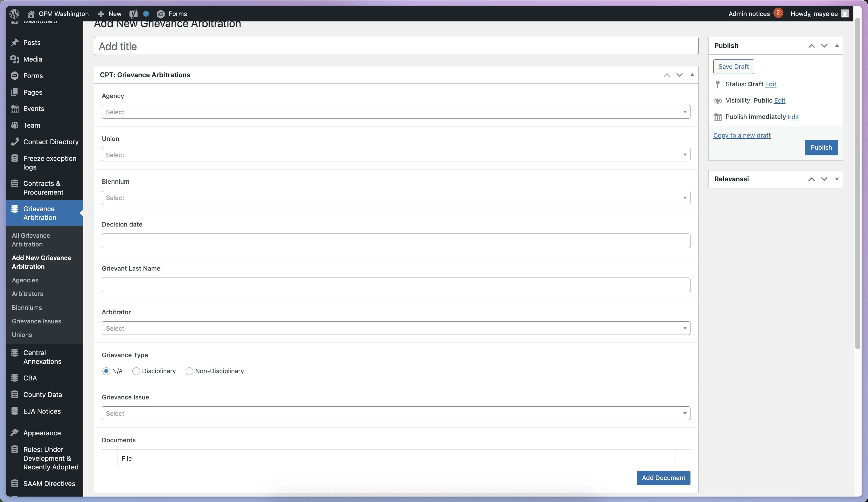Open Events via the calendar icon
The width and height of the screenshot is (868, 502).
14,109
